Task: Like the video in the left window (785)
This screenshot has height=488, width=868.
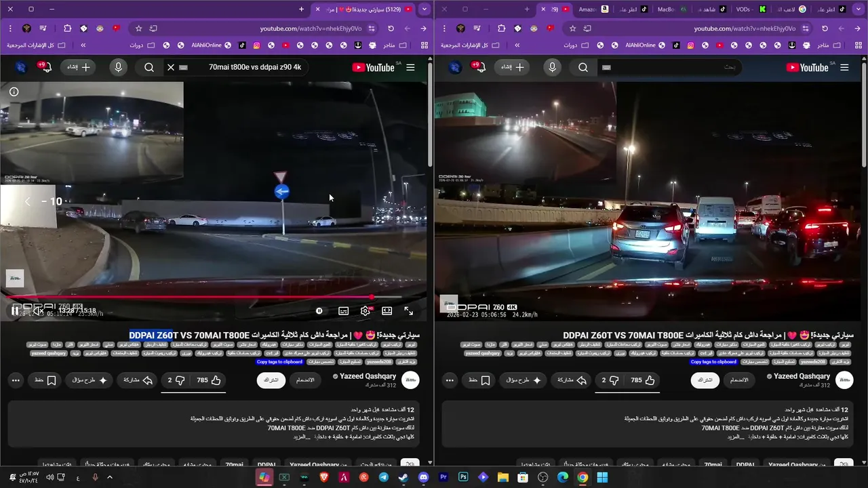Action: click(210, 380)
